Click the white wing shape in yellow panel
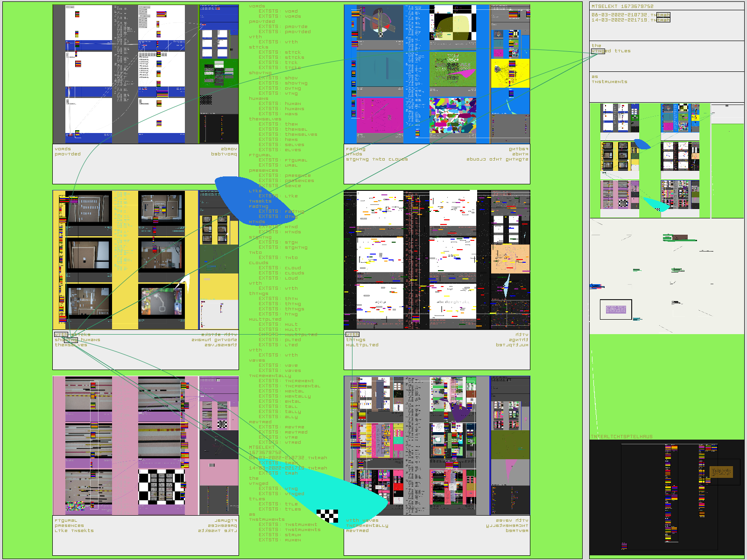 tap(185, 283)
